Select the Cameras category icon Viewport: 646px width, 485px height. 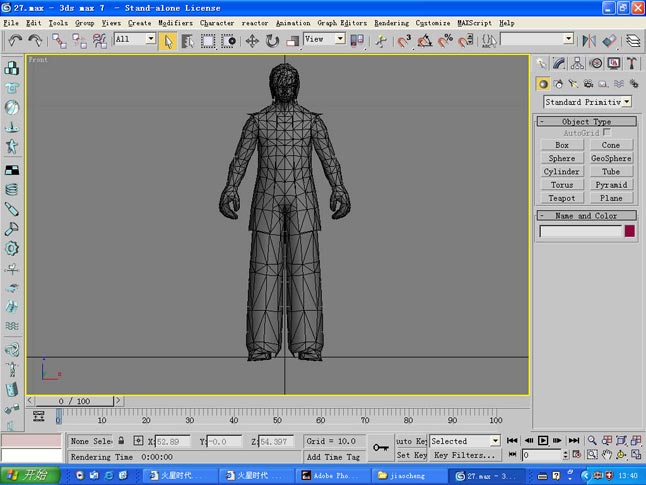588,84
